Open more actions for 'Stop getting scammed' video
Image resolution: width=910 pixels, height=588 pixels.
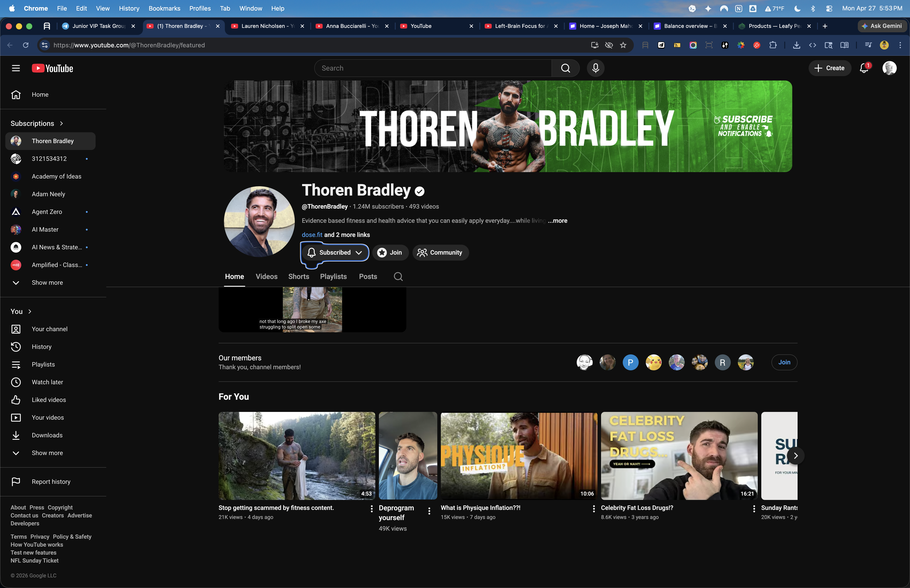[372, 509]
